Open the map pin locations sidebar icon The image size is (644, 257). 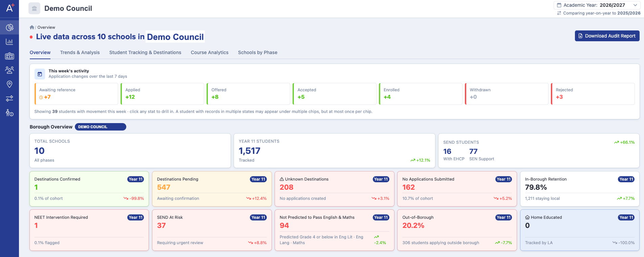[9, 84]
